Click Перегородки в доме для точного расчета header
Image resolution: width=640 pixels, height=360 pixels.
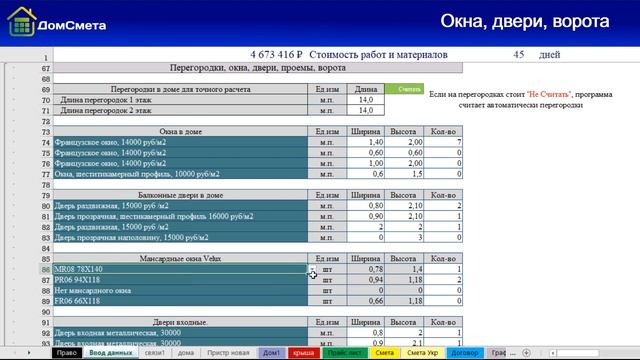(180, 89)
